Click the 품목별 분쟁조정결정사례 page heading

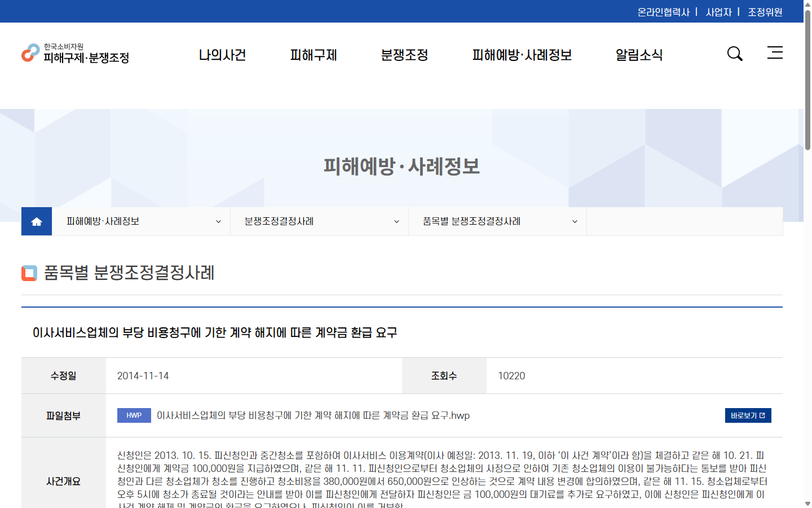(129, 273)
